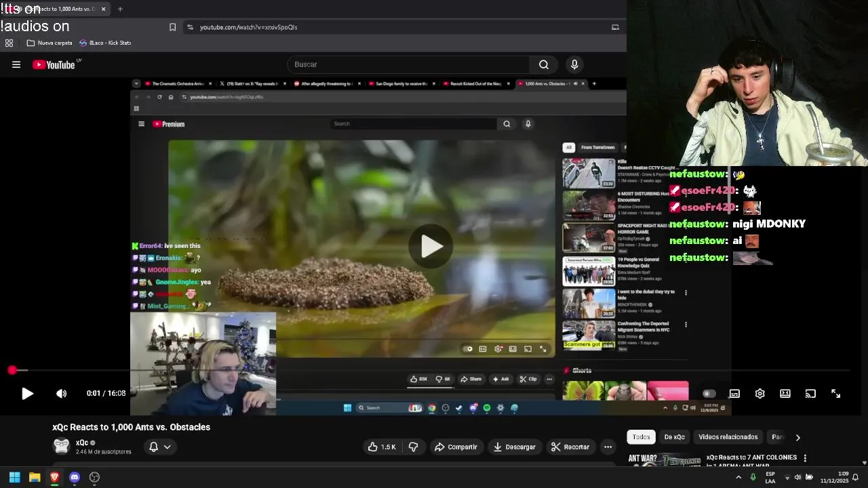
Task: Toggle the autoplay switch
Action: click(708, 394)
